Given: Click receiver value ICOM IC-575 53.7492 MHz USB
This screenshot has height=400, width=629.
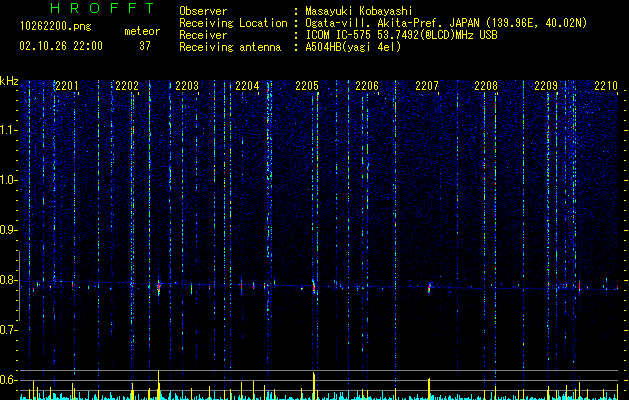Looking at the screenshot, I should pyautogui.click(x=401, y=35).
